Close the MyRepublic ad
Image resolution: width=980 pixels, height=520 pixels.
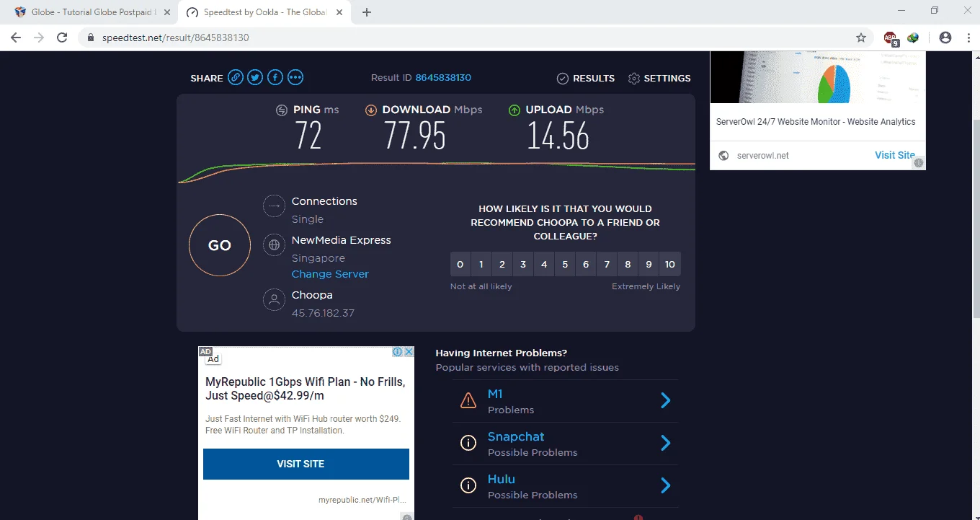(x=409, y=352)
